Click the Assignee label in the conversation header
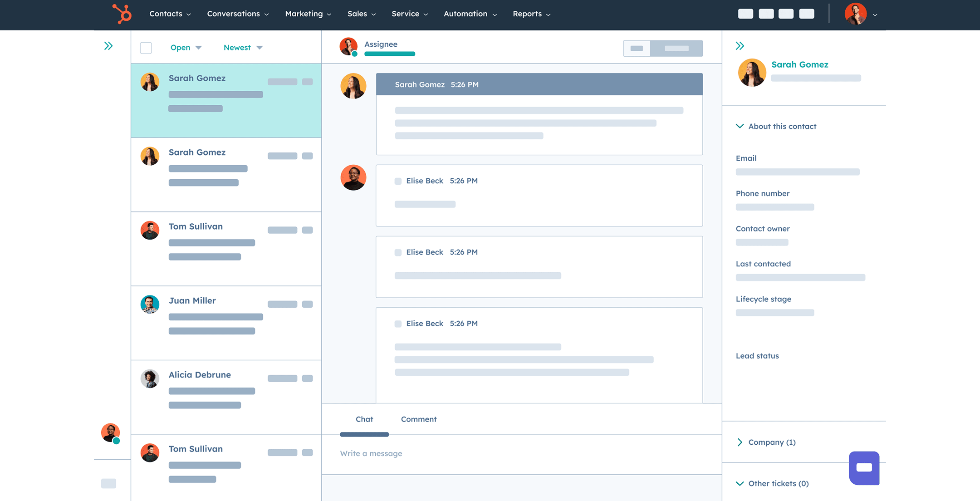The width and height of the screenshot is (980, 501). [381, 44]
